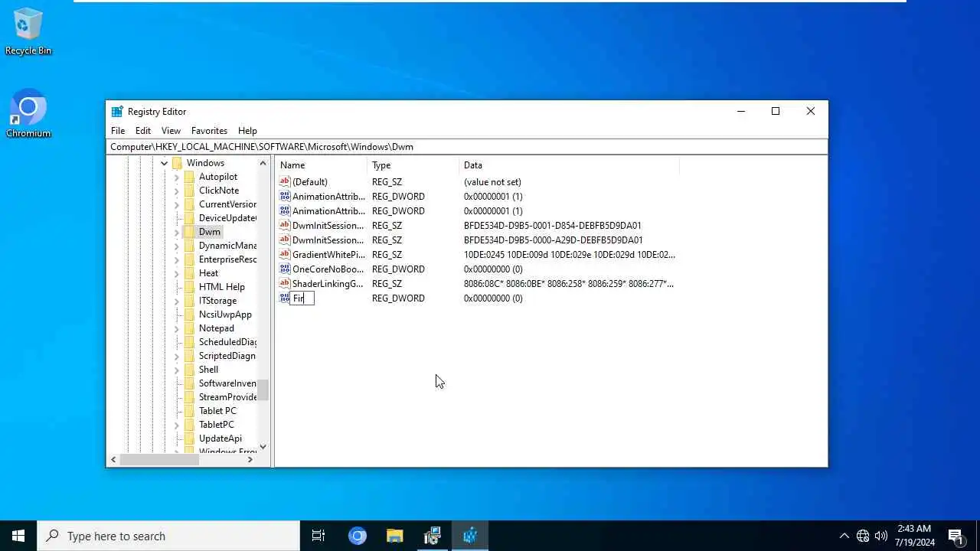The width and height of the screenshot is (980, 551).
Task: Click data value BFDE534D-D9B5-0000-A29D-DEBFB5D9DA01
Action: click(x=553, y=240)
